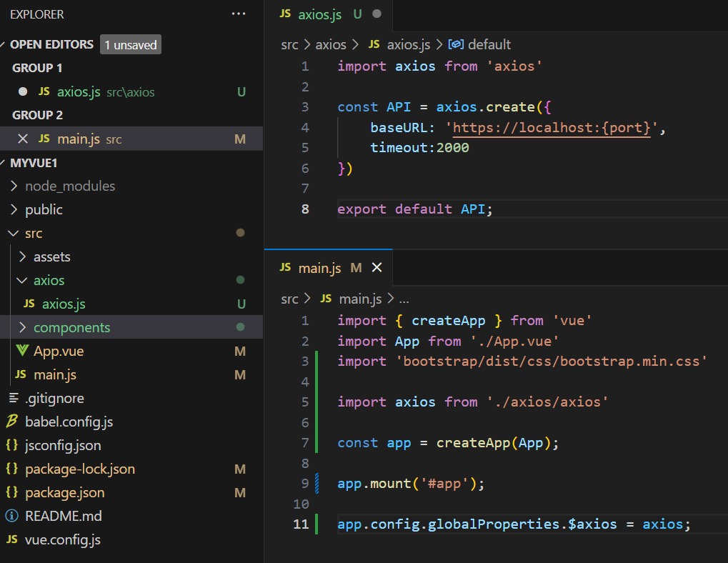Click the Babel icon of babel.config.js
The height and width of the screenshot is (563, 728).
[12, 422]
